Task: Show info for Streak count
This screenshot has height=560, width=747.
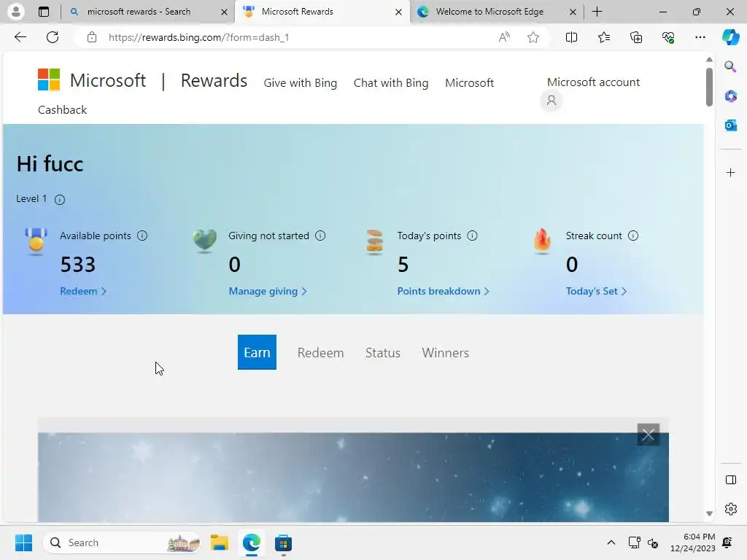Action: coord(632,236)
